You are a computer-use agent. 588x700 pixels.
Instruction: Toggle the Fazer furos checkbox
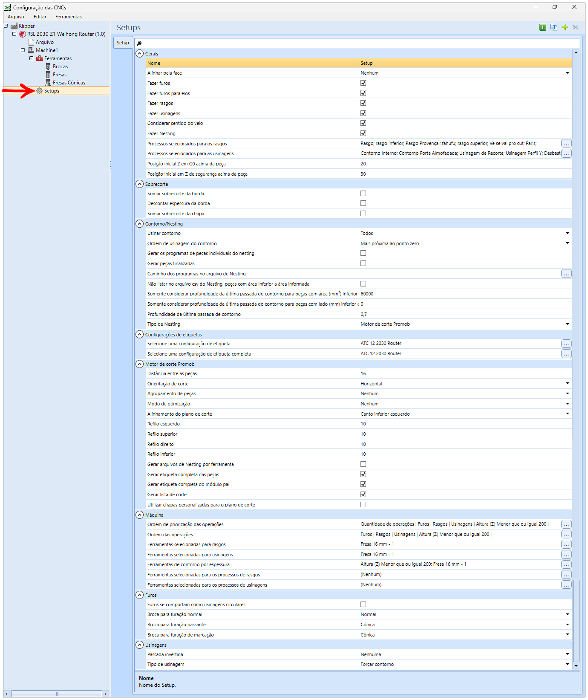[363, 83]
